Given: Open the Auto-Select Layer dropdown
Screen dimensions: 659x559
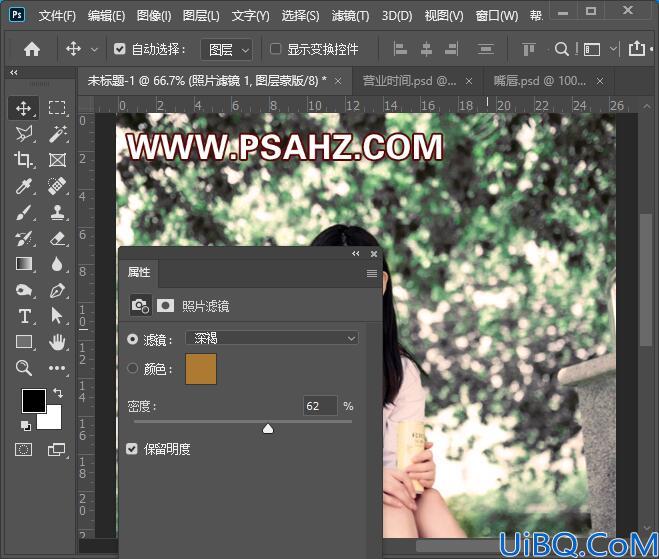Looking at the screenshot, I should pyautogui.click(x=227, y=50).
